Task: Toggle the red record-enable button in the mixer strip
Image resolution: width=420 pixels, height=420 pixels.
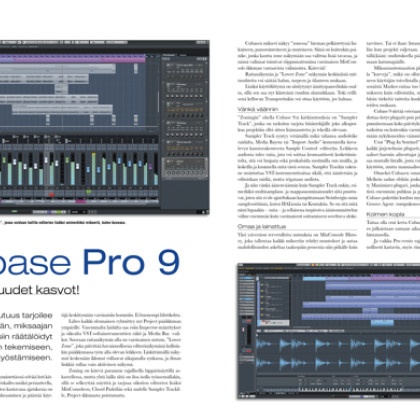Action: point(51,195)
